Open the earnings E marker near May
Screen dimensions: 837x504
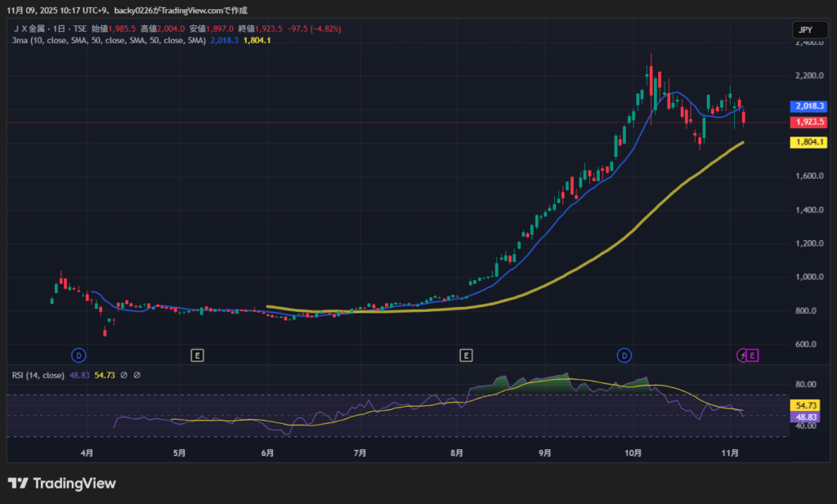click(197, 355)
